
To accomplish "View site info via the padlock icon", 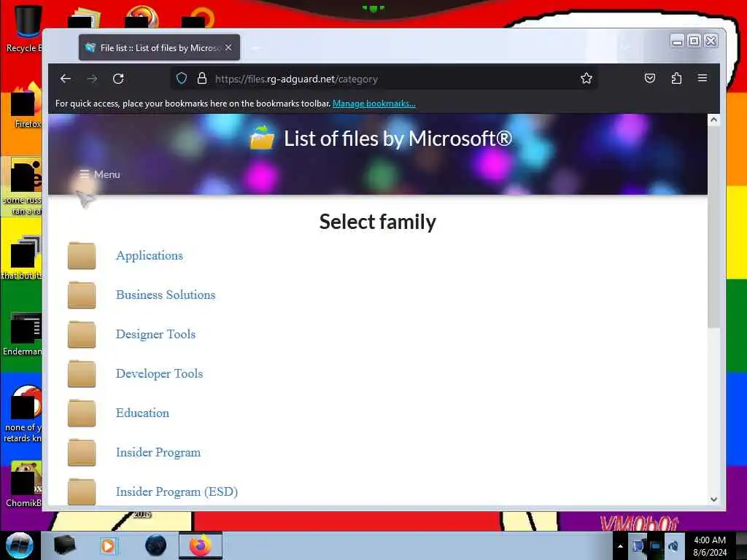I will (x=202, y=78).
